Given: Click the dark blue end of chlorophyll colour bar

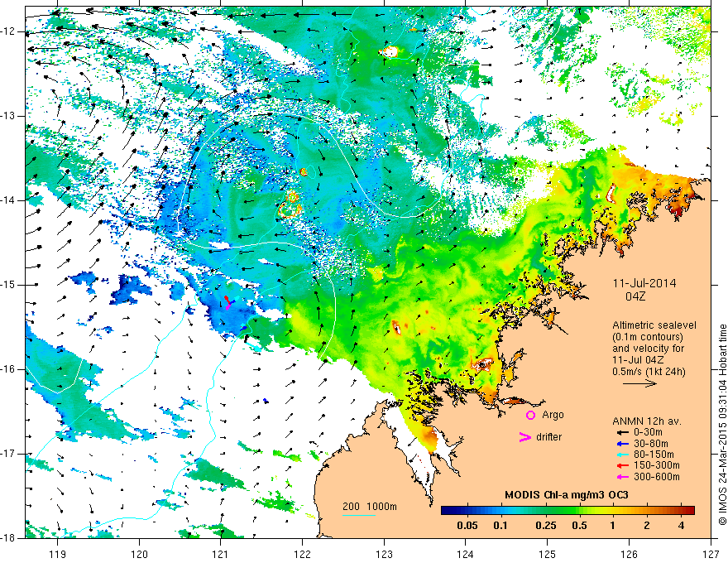Looking at the screenshot, I should click(x=445, y=511).
